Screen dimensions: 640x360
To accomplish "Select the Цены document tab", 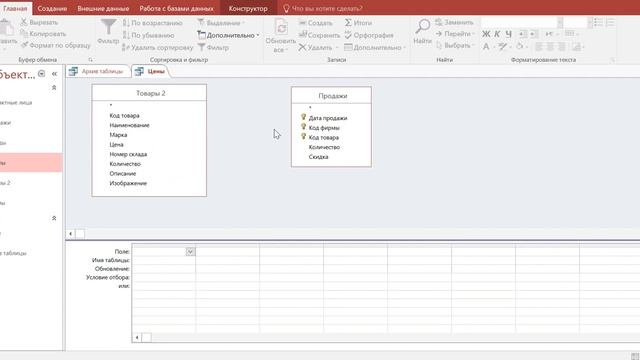I will [x=151, y=71].
